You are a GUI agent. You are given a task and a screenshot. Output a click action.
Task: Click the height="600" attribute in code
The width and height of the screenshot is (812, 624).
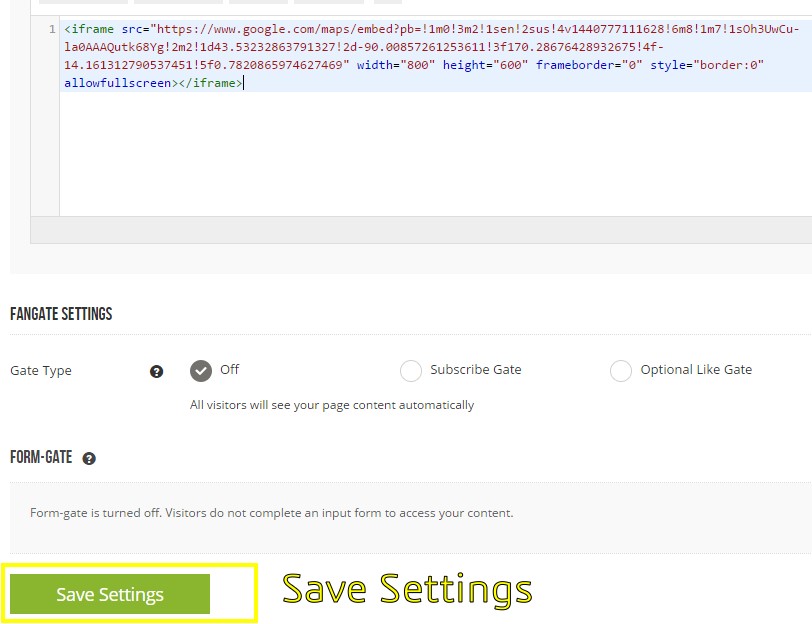485,65
